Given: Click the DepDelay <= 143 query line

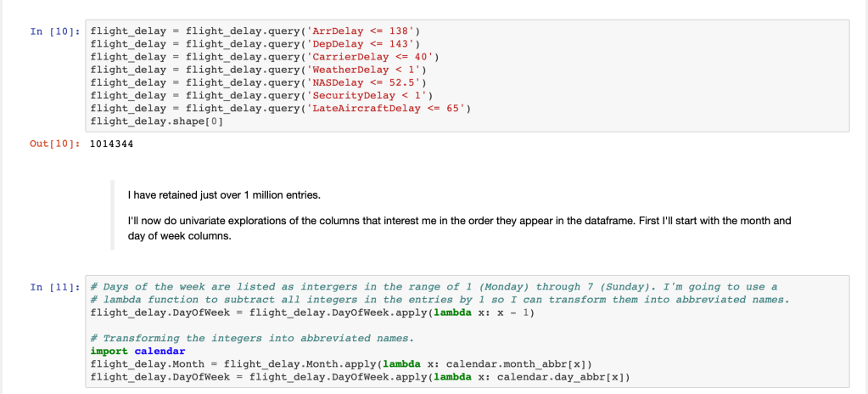Looking at the screenshot, I should [x=254, y=43].
